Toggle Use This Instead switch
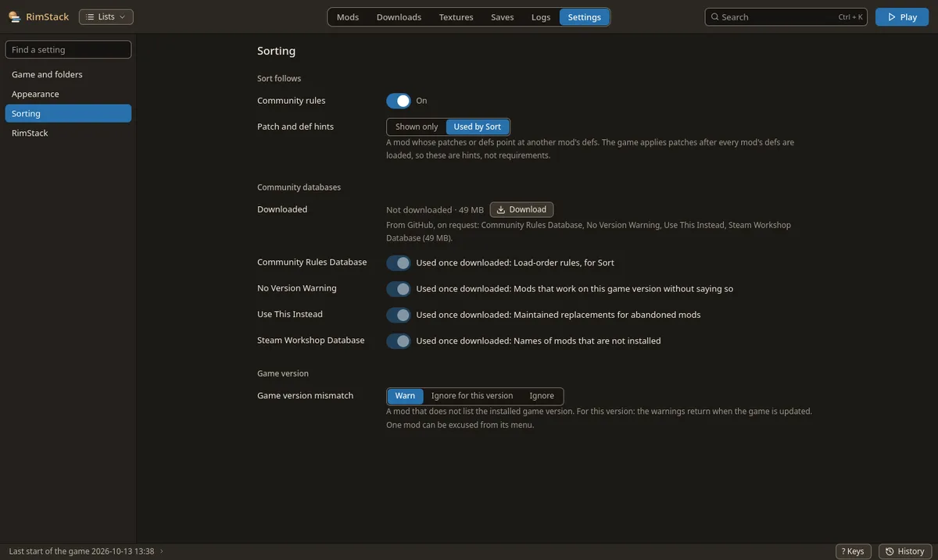This screenshot has height=560, width=938. coord(399,315)
